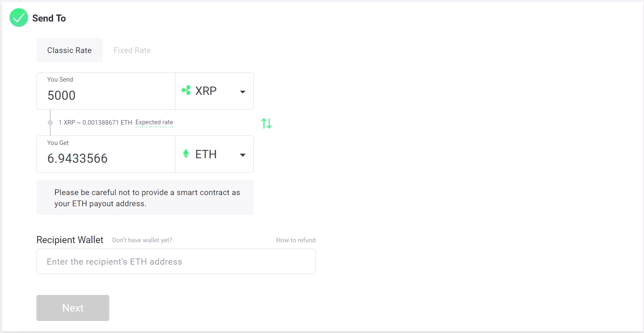This screenshot has height=333, width=644.
Task: Click the gray rate indicator dot
Action: point(50,123)
